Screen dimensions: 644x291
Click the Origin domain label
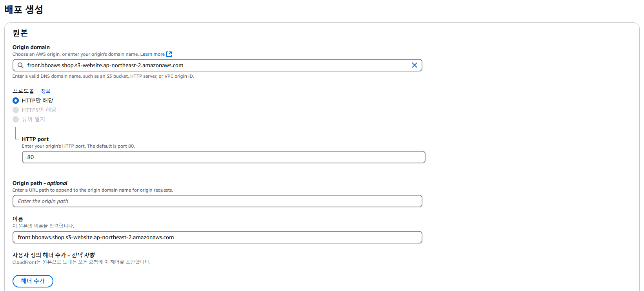pos(31,47)
